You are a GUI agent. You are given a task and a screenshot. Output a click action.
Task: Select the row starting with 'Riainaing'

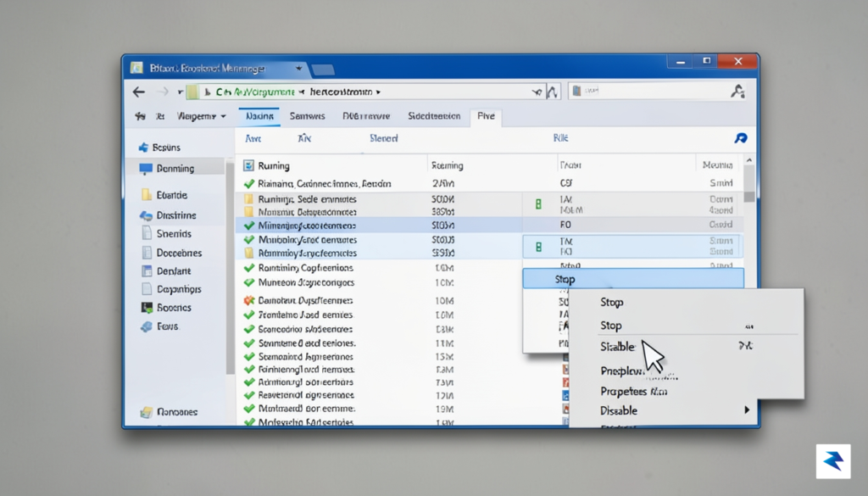(489, 183)
